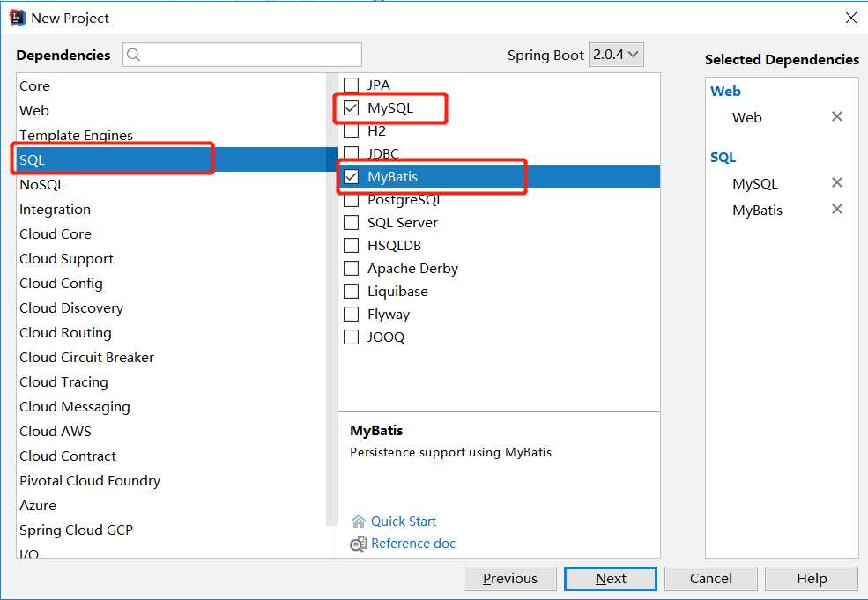Choose Cloud Tracing category
Image resolution: width=868 pixels, height=600 pixels.
pos(172,381)
